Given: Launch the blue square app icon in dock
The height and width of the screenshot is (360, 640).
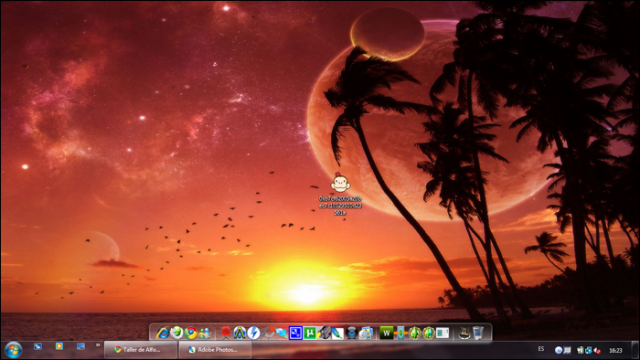Looking at the screenshot, I should pyautogui.click(x=296, y=333).
